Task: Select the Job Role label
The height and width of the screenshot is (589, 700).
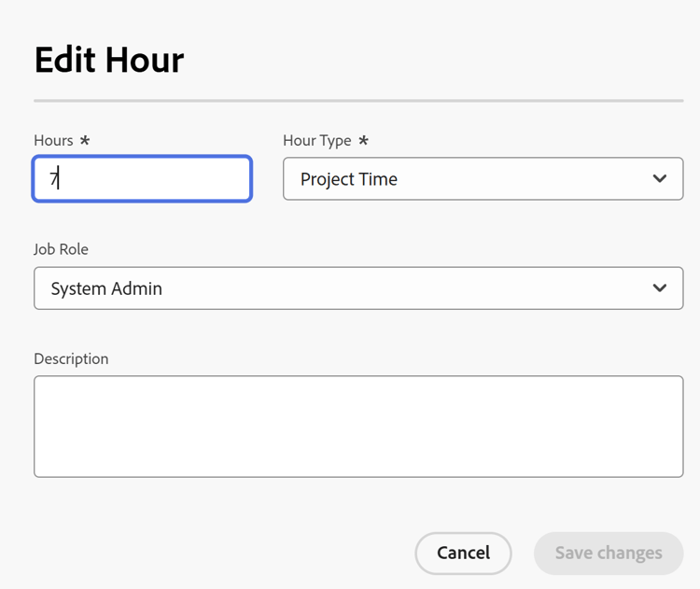Action: point(62,249)
